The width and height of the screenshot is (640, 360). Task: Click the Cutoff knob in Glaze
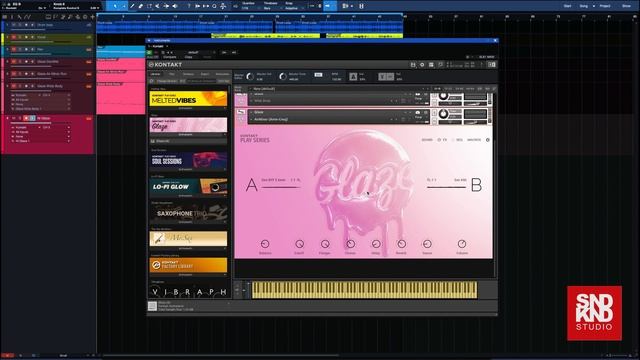pyautogui.click(x=299, y=244)
